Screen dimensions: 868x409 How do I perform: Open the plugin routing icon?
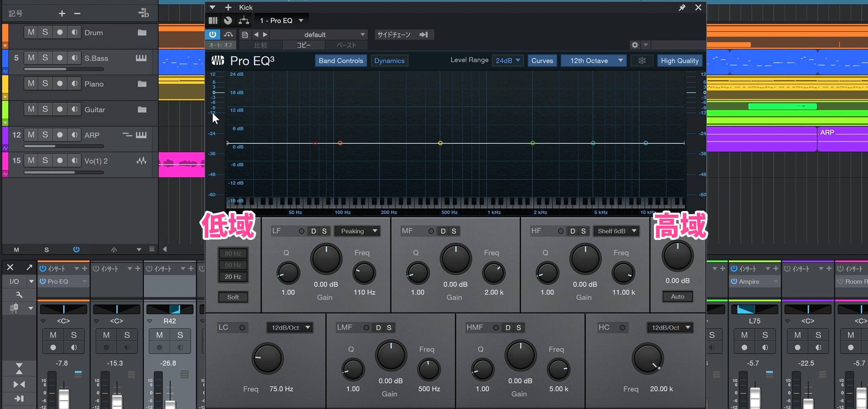[x=244, y=20]
